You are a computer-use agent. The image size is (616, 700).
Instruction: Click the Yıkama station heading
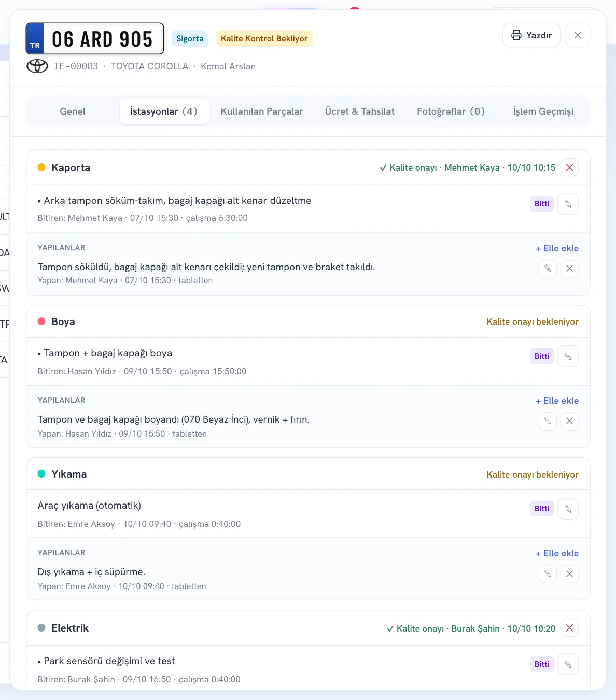(69, 474)
